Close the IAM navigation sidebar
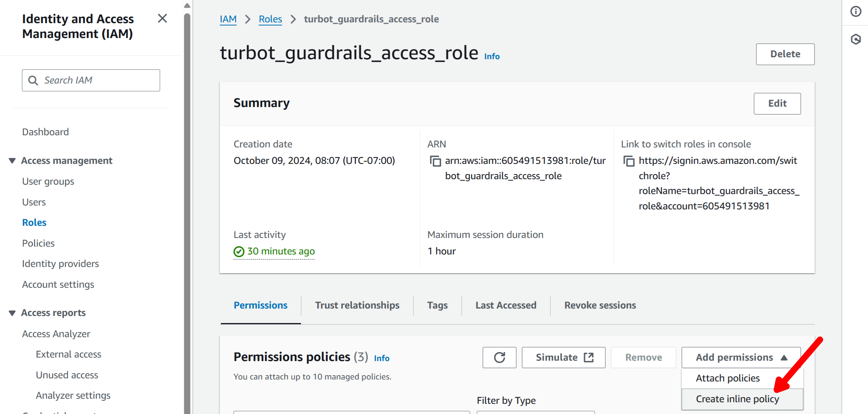The height and width of the screenshot is (414, 868). click(162, 18)
